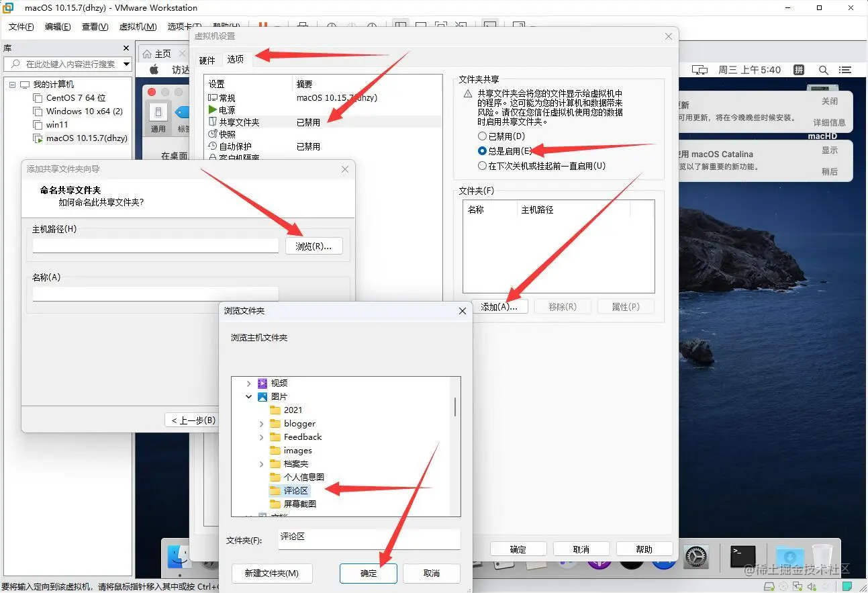The image size is (868, 593).
Task: Click the 浏览(R) button in the share wizard
Action: coord(314,246)
